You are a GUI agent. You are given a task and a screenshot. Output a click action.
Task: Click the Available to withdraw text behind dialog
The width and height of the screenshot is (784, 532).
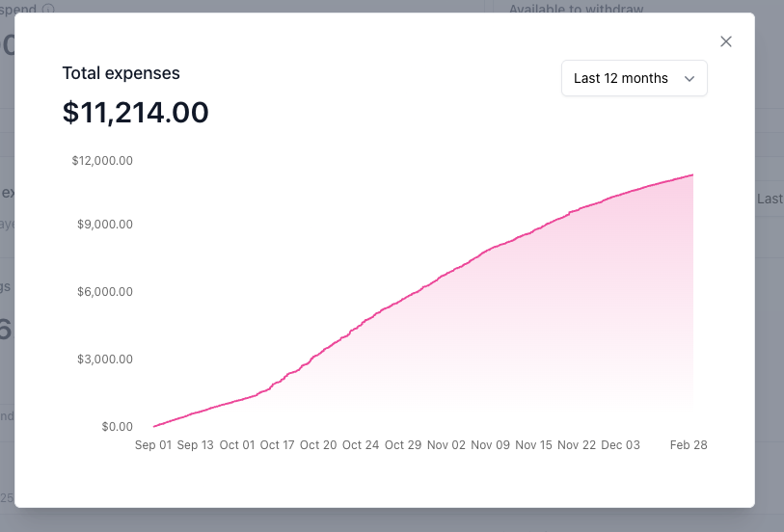[x=576, y=9]
